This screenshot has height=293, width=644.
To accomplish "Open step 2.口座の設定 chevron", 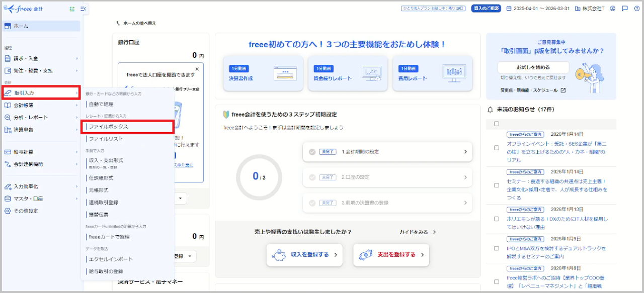I will click(x=465, y=177).
